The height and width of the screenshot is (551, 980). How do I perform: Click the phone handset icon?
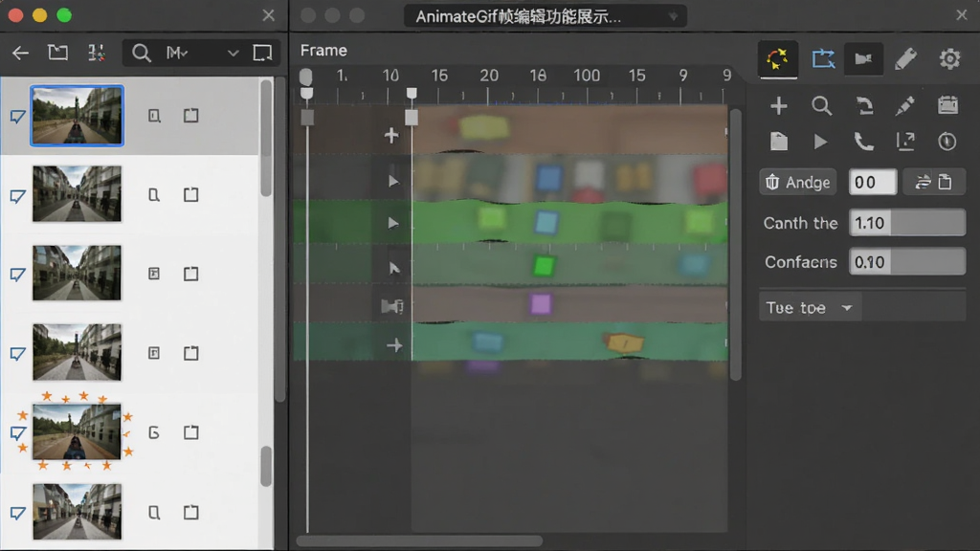[x=864, y=142]
